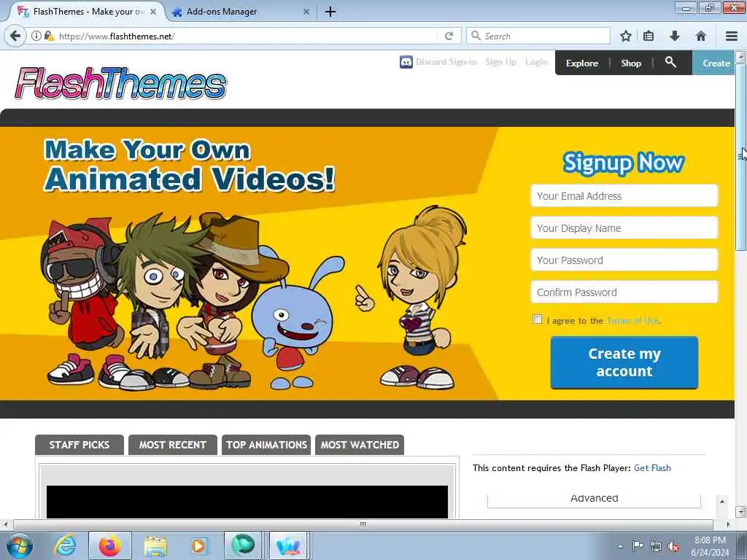This screenshot has width=747, height=560.
Task: Focus the Your Password field
Action: coord(624,260)
